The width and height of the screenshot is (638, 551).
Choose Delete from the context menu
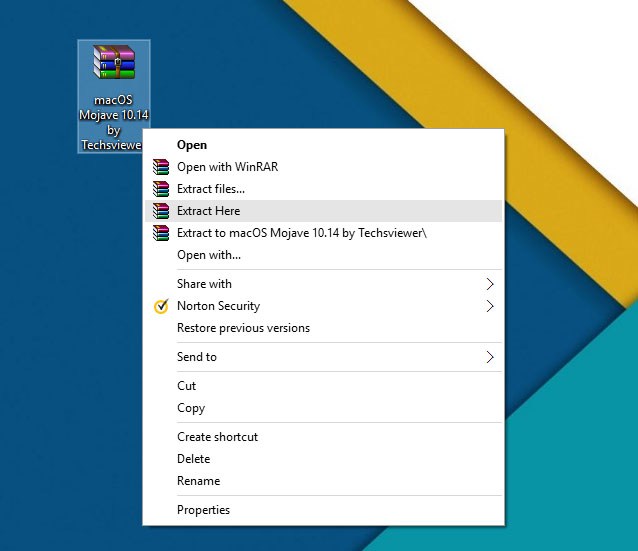point(323,459)
